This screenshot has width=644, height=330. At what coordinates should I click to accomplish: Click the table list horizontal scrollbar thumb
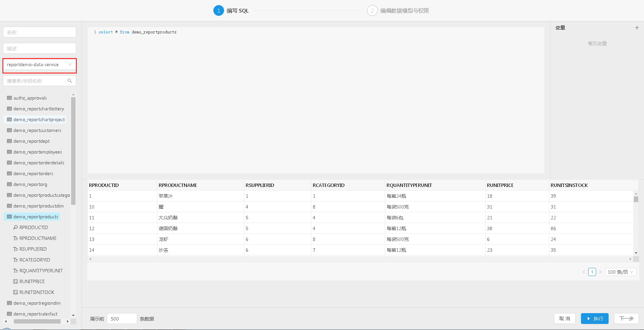[x=37, y=322]
